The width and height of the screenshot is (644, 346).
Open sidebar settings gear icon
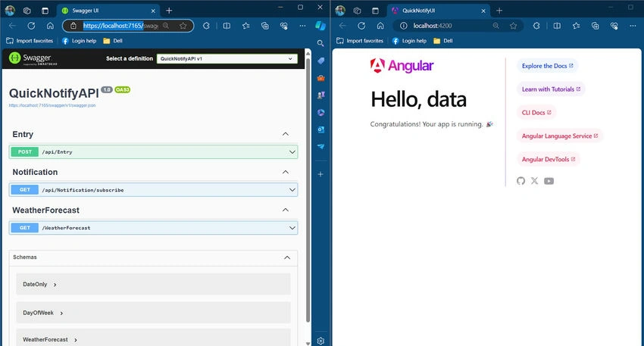coord(320,341)
